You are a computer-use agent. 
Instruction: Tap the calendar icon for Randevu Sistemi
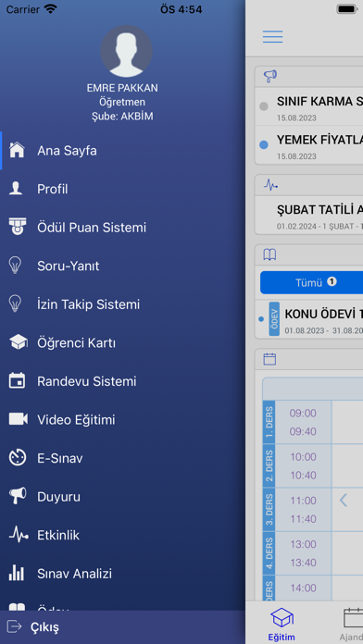(17, 380)
